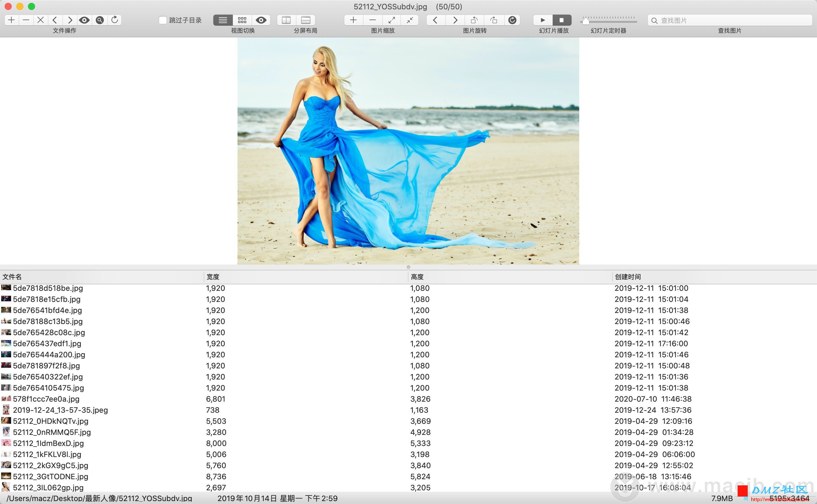The image size is (817, 504).
Task: Select file 5de7818e15cfb.jpg
Action: 47,299
